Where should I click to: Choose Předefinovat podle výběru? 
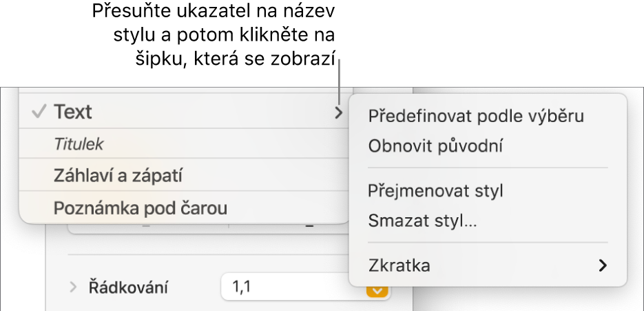coord(476,116)
